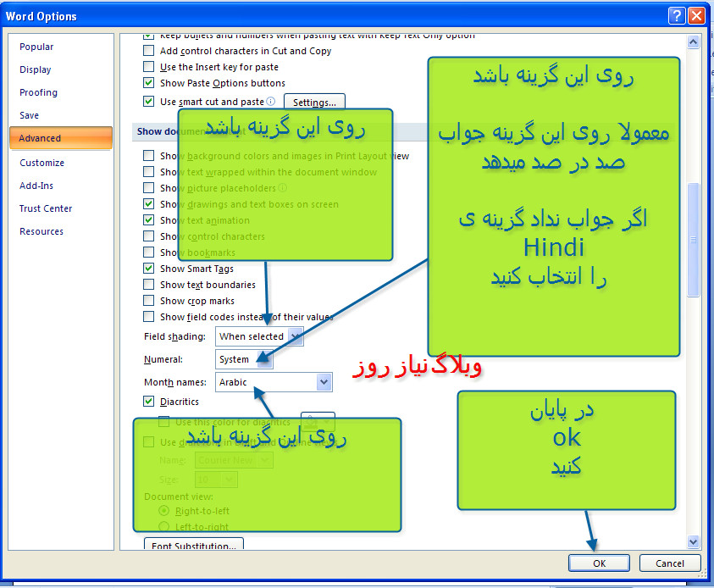This screenshot has width=714, height=588.
Task: Tick the Show control characters checkbox
Action: [x=148, y=236]
